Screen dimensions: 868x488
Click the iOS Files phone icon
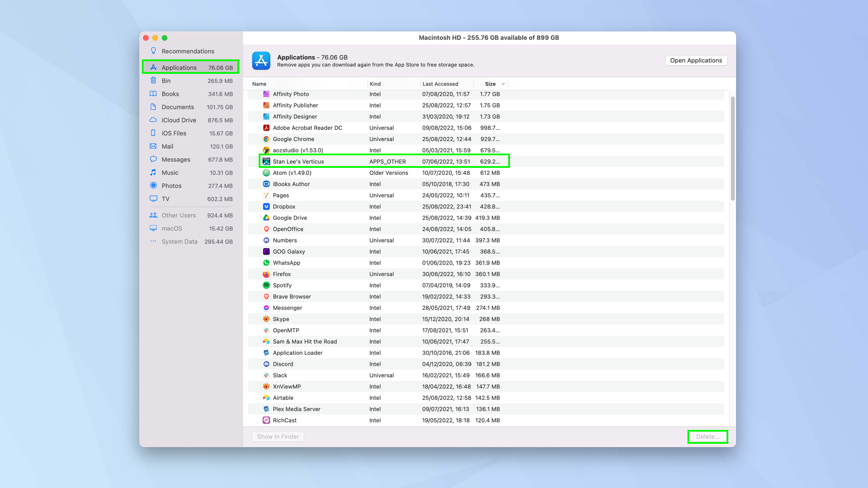tap(153, 133)
